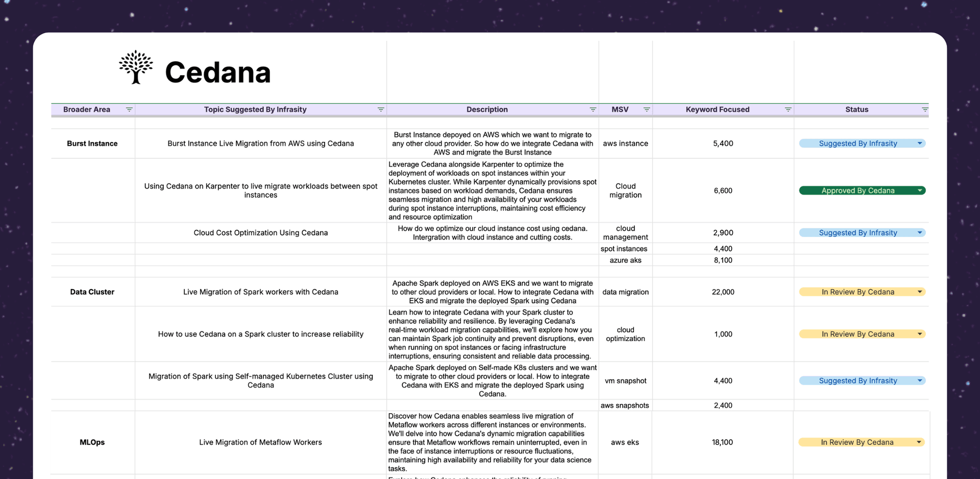Open the Status column filter icon

[925, 110]
